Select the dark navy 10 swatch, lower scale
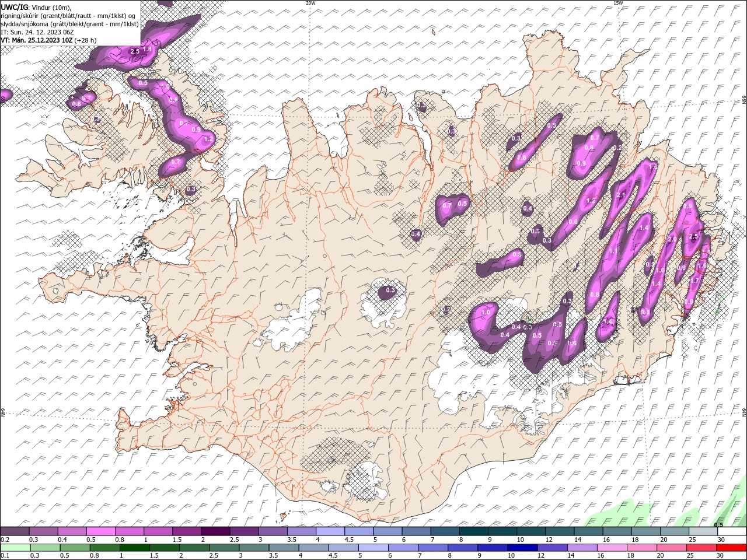 (522, 548)
